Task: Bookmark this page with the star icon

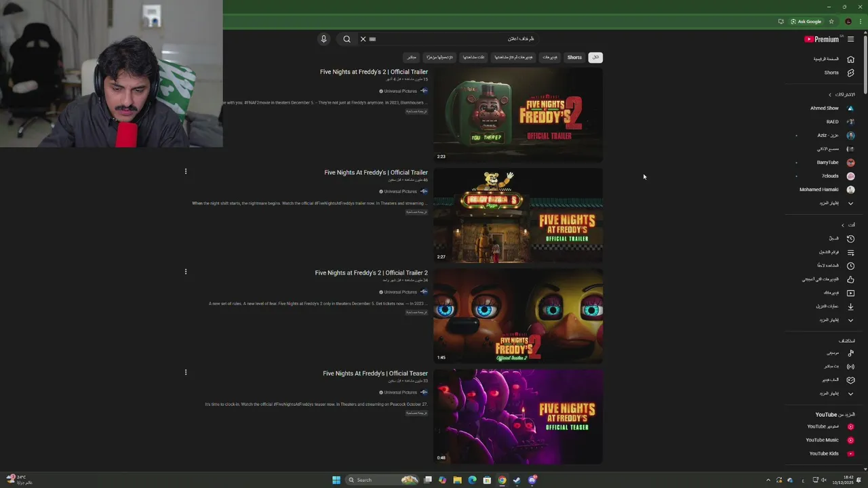Action: (x=831, y=22)
